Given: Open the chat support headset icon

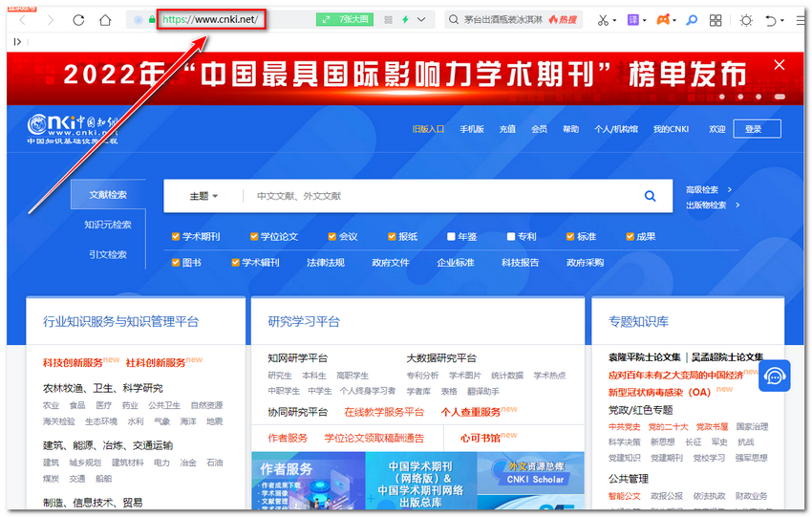Looking at the screenshot, I should point(774,377).
